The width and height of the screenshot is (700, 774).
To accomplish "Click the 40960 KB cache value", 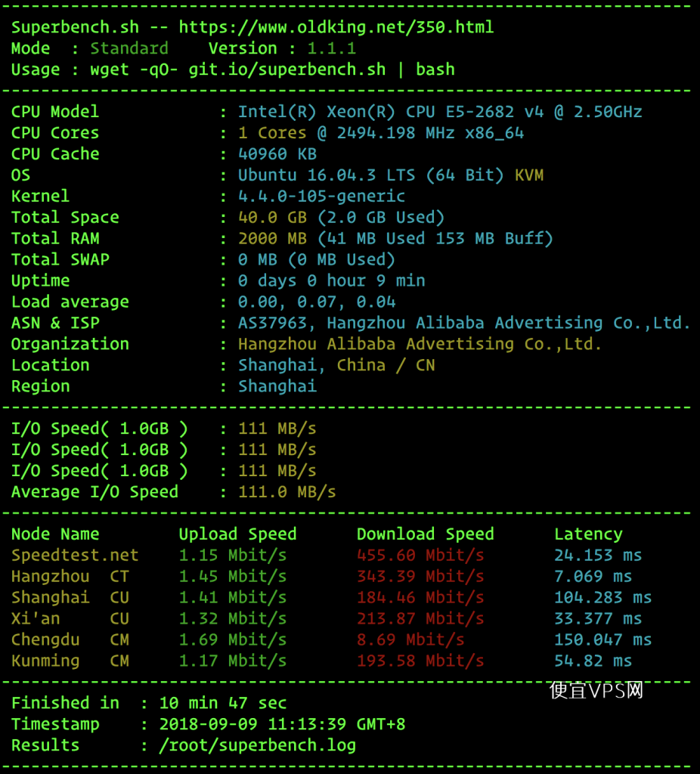I will pyautogui.click(x=277, y=154).
